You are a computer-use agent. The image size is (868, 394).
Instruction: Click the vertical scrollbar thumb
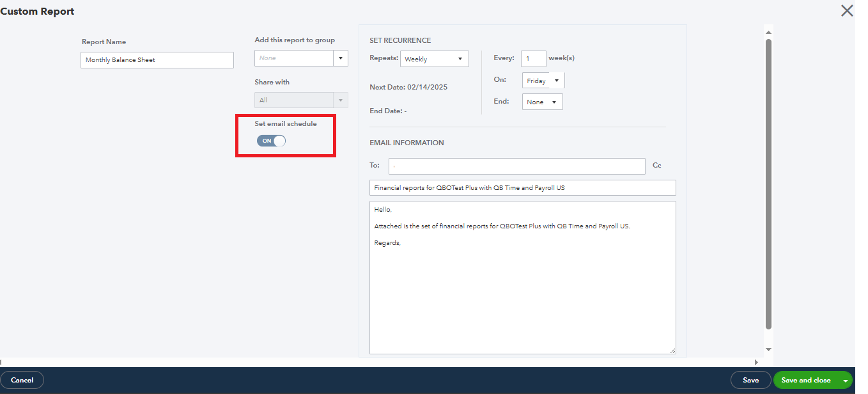(768, 184)
